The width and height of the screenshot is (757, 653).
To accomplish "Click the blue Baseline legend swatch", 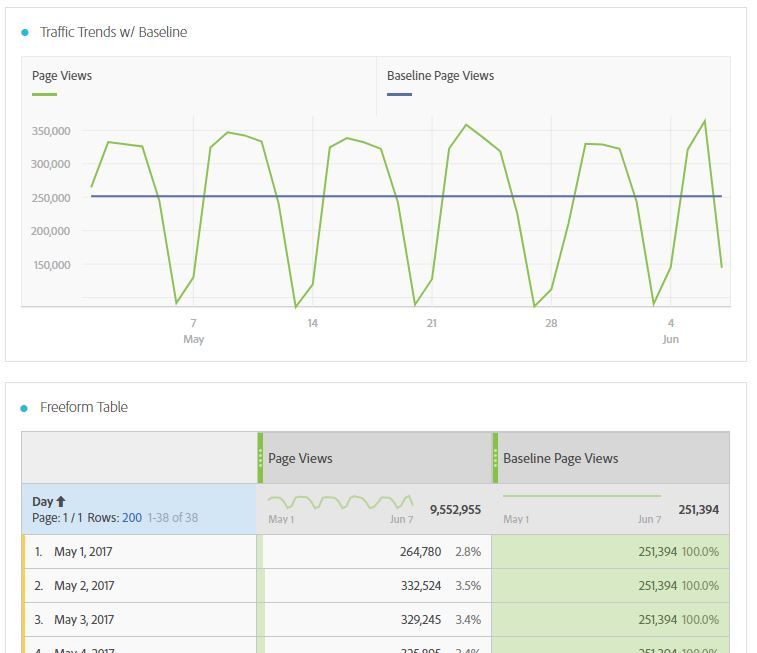I will pos(399,94).
